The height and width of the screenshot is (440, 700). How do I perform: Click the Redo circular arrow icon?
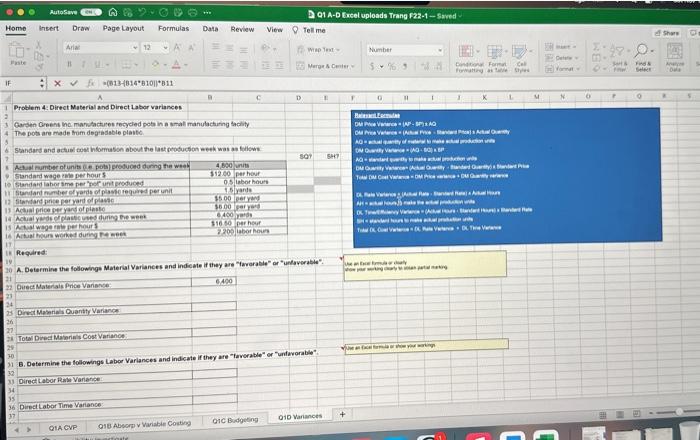coord(163,12)
